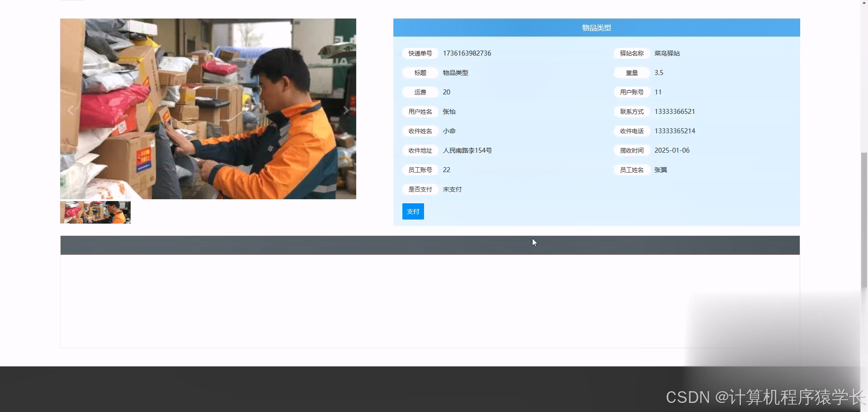This screenshot has height=412, width=868.
Task: Click the 揽收时间 label
Action: pos(632,150)
